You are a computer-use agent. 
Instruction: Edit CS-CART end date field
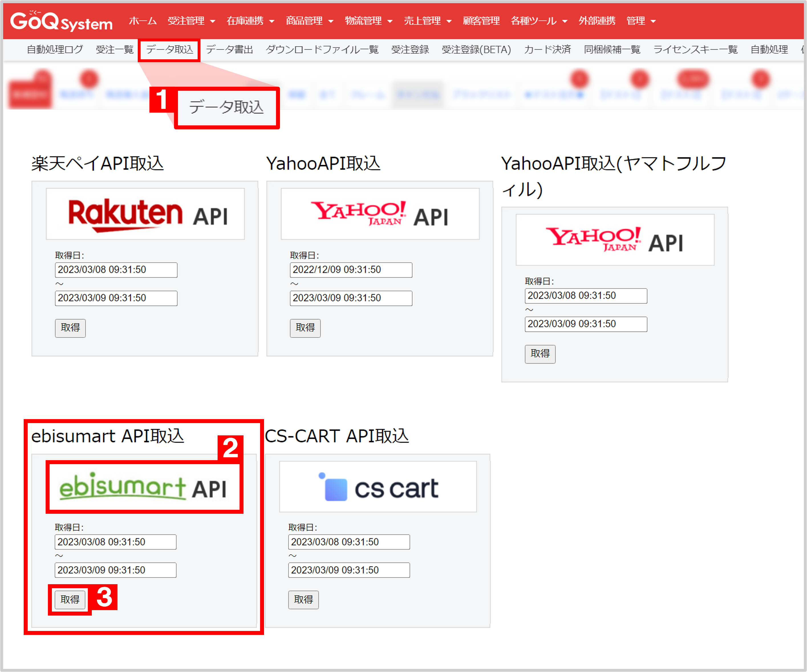pyautogui.click(x=349, y=570)
